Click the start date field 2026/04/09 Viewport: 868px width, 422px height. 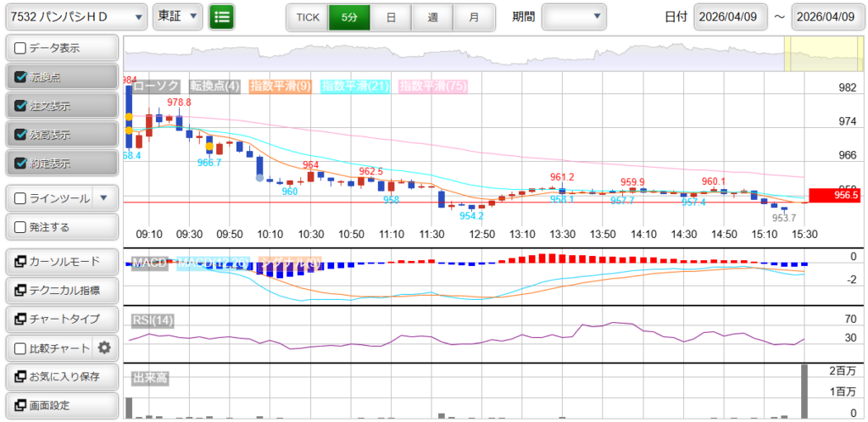pos(730,16)
